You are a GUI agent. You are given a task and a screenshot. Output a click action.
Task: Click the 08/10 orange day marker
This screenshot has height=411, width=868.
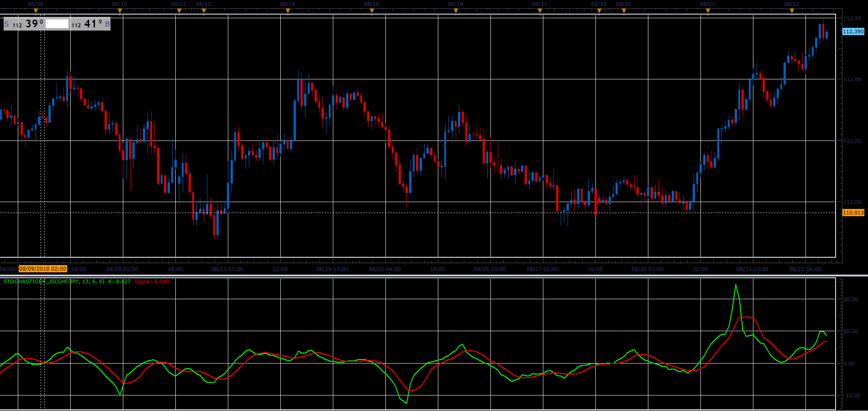point(120,11)
